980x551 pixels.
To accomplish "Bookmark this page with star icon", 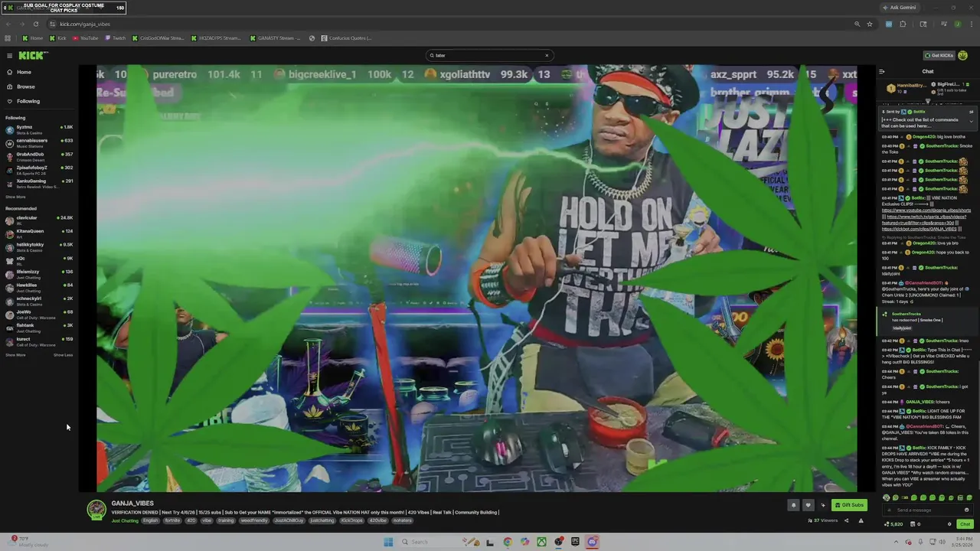I will click(870, 24).
